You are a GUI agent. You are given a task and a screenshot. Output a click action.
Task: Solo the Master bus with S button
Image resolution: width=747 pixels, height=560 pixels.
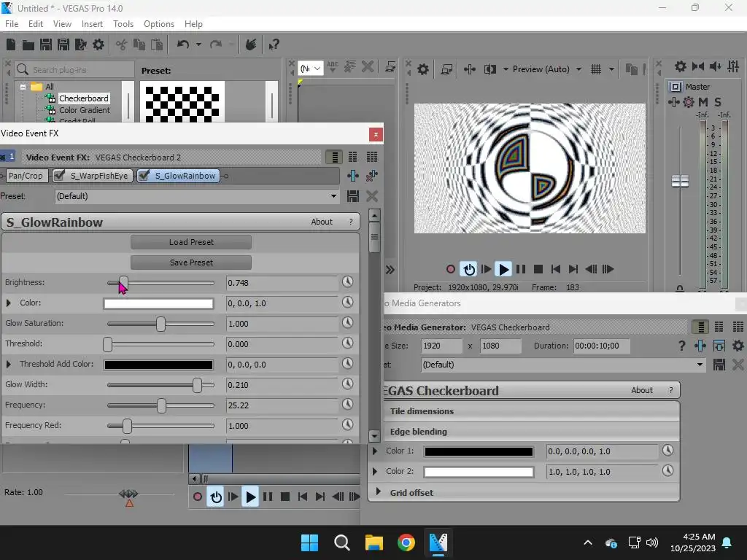[x=718, y=102]
